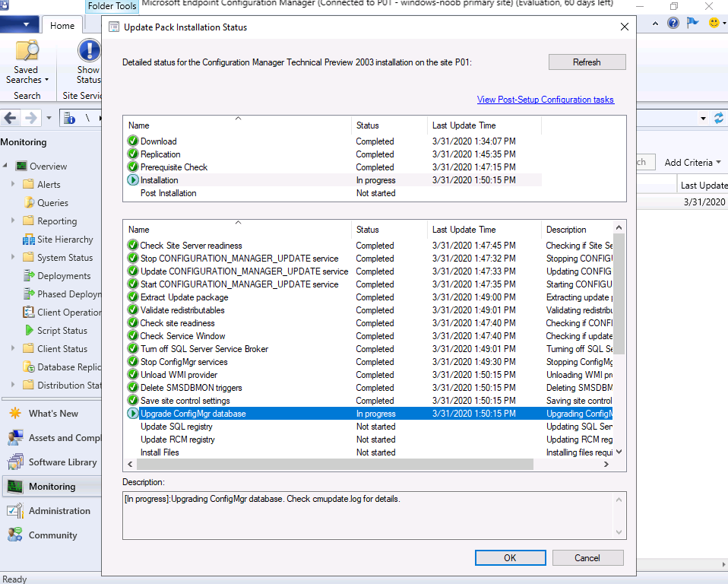Click the refresh icon in the address bar

point(719,118)
